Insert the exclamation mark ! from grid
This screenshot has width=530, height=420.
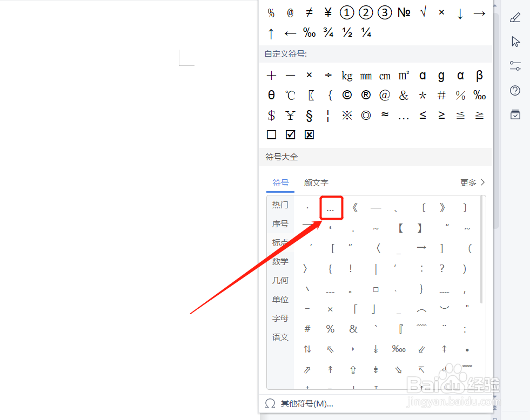coord(351,269)
